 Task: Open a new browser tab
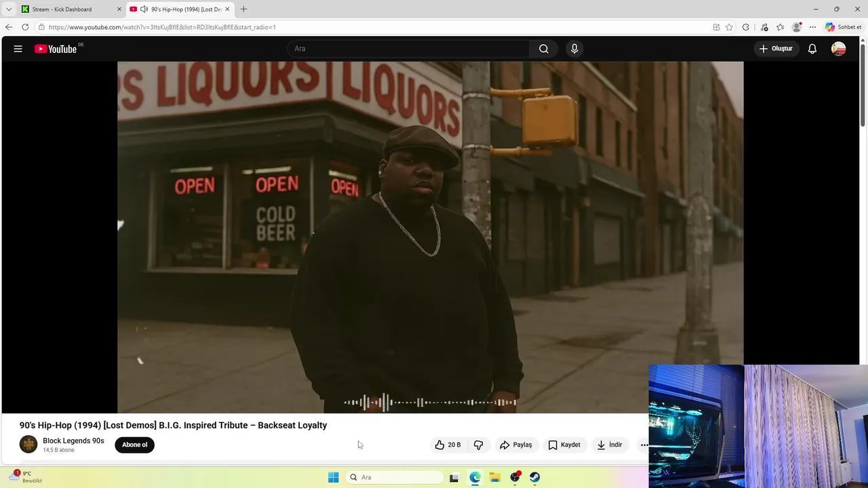[243, 9]
